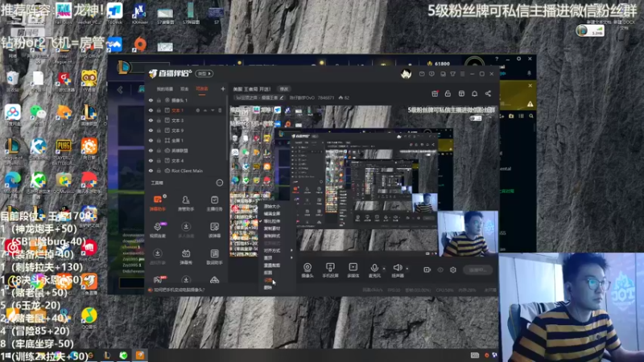The height and width of the screenshot is (362, 644).
Task: Open the 主播任务 tool in the toolbox
Action: (x=214, y=203)
